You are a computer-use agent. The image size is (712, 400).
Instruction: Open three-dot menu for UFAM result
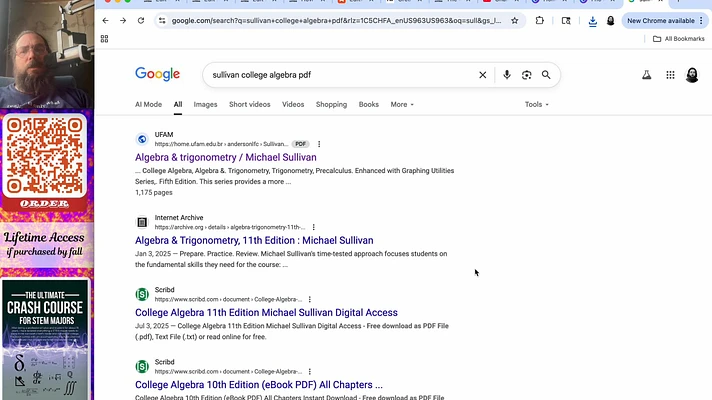[x=319, y=144]
